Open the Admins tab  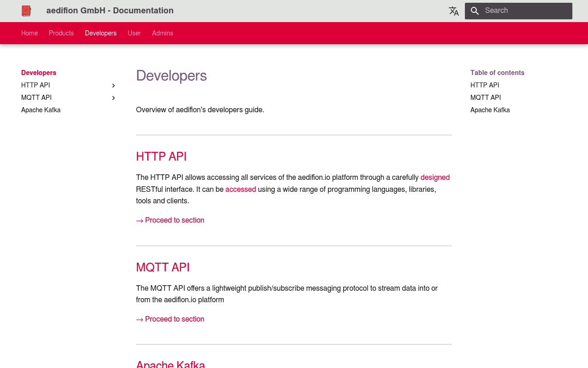[163, 33]
